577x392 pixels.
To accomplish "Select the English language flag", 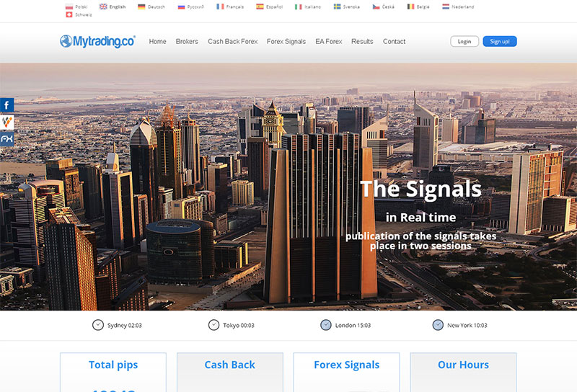I will tap(103, 6).
